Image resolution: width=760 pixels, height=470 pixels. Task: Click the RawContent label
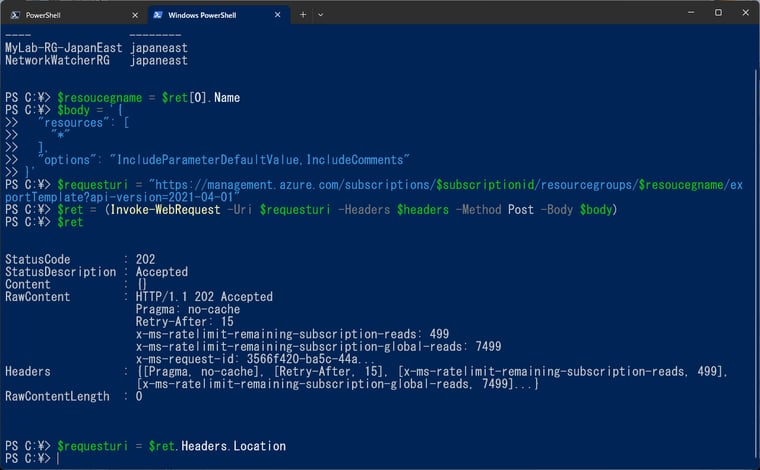pyautogui.click(x=37, y=297)
